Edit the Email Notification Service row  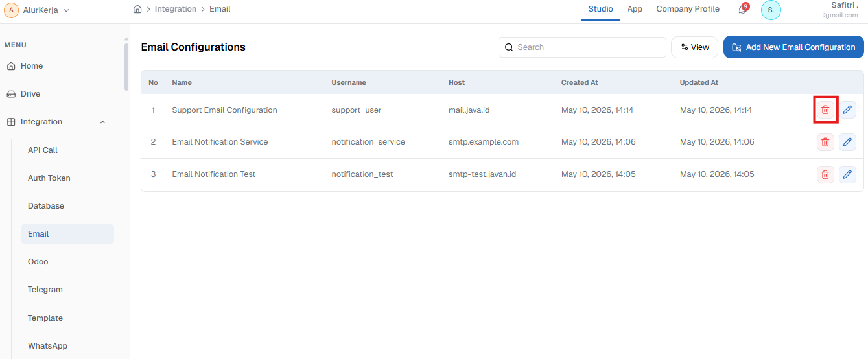point(847,142)
